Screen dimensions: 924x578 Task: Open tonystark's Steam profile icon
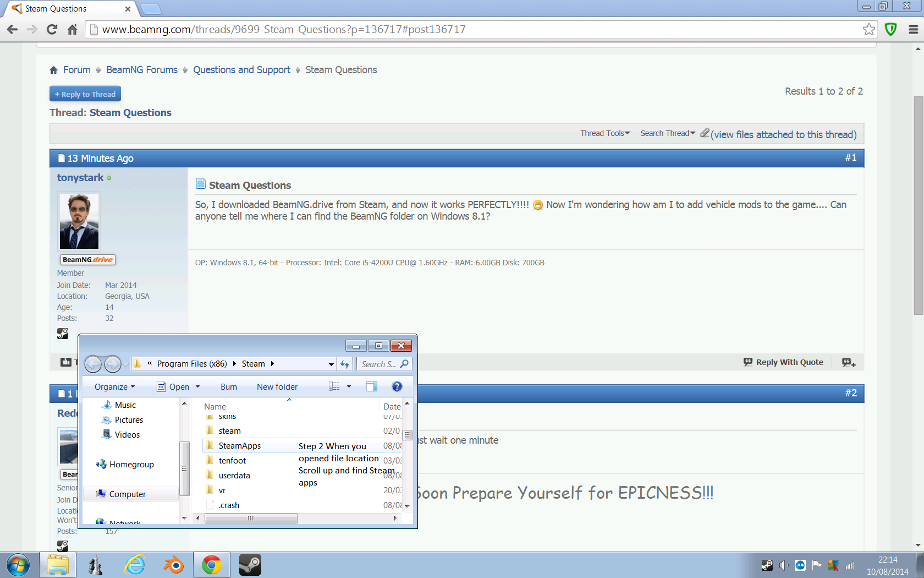point(63,333)
